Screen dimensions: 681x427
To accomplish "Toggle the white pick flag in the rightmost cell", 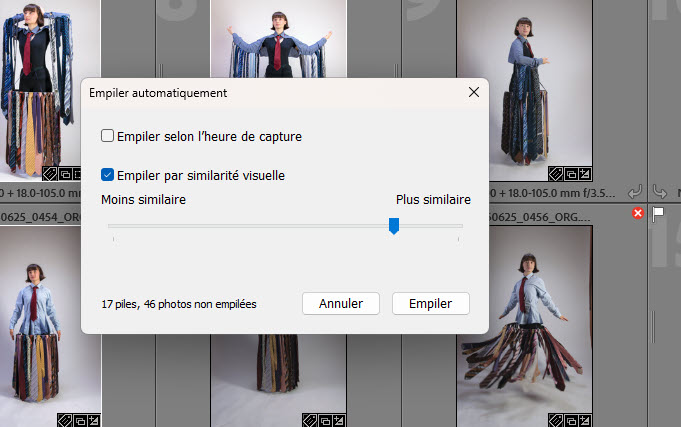I will [658, 214].
